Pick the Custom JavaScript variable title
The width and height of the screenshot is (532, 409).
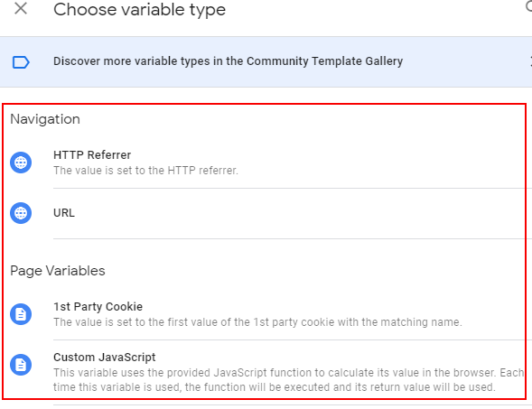pos(104,358)
